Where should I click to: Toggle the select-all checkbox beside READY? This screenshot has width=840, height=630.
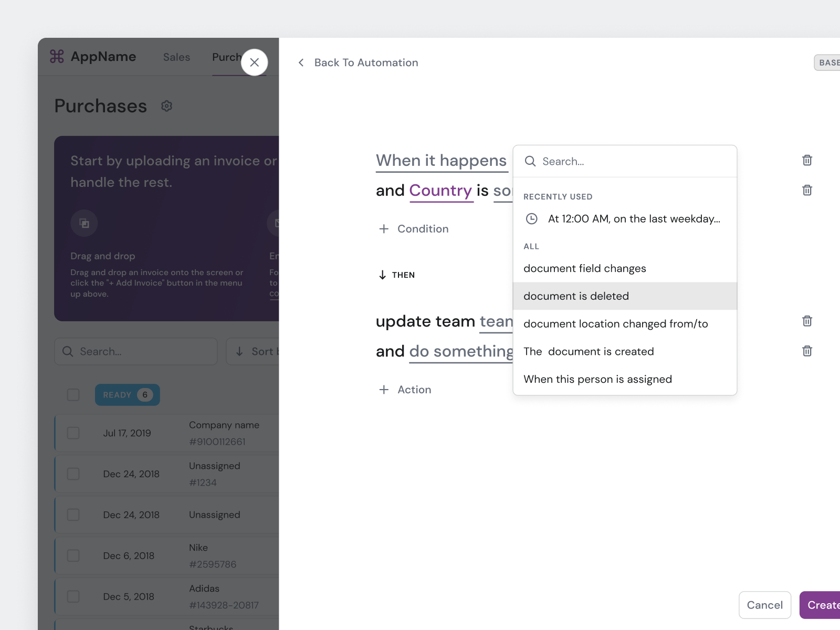[73, 395]
